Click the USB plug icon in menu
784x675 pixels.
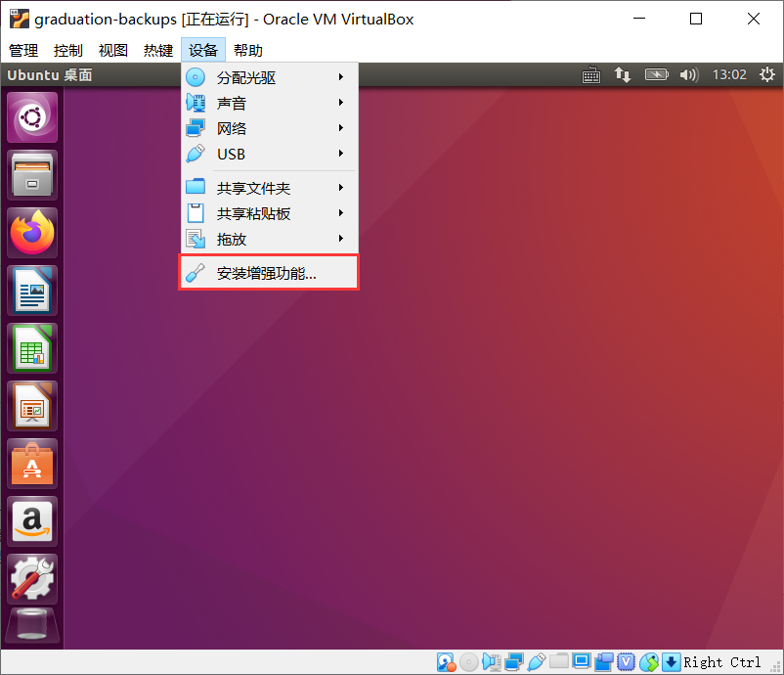click(x=196, y=154)
